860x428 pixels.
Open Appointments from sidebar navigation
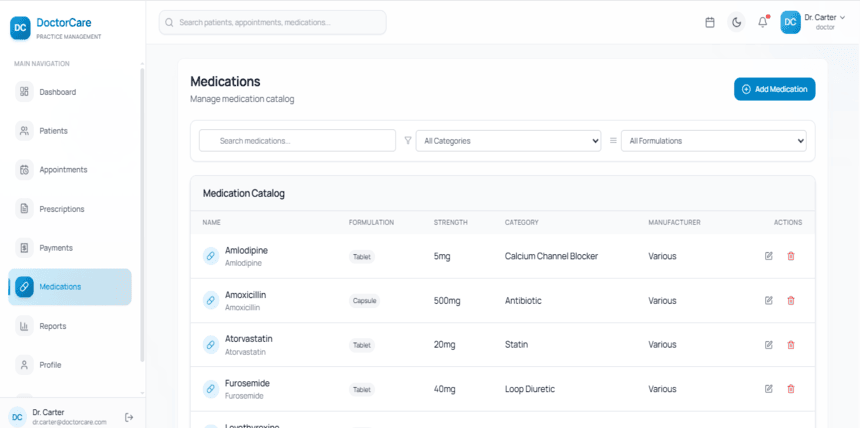coord(62,170)
